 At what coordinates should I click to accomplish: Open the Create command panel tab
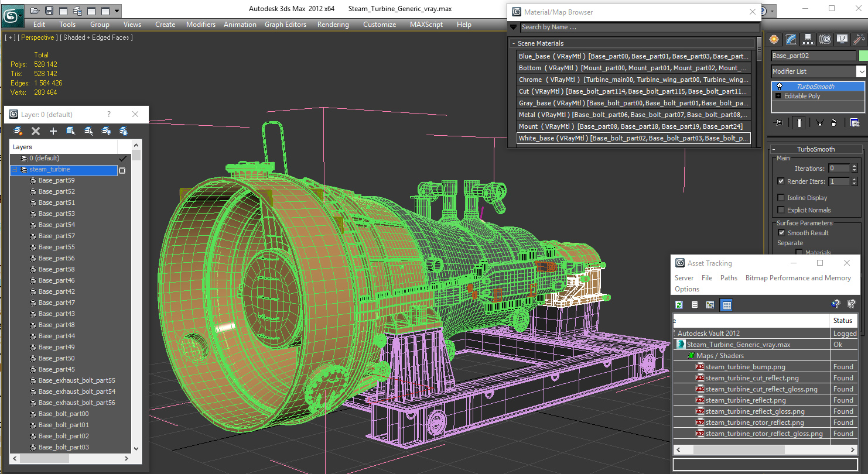pos(775,39)
